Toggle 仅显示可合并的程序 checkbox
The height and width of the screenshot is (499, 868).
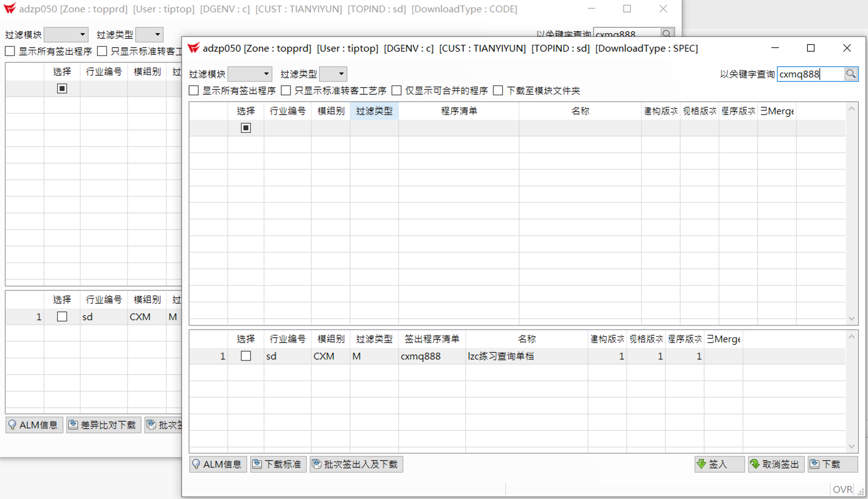pos(397,90)
